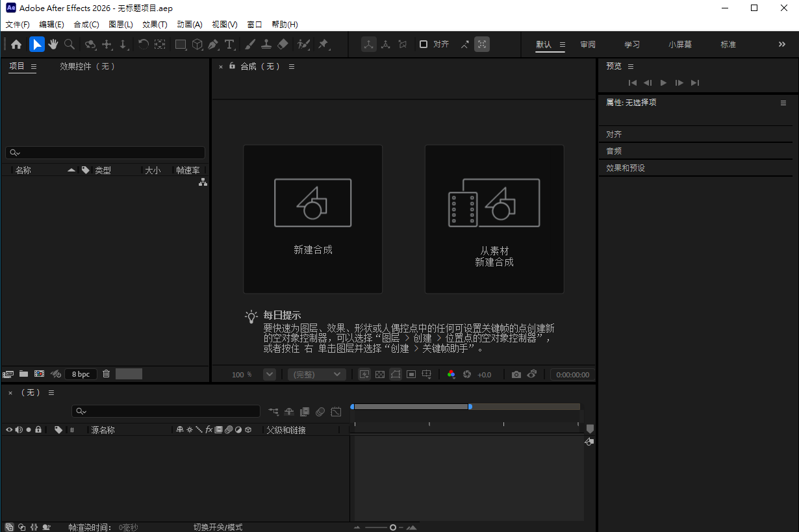Activate the Eraser tool
This screenshot has height=532, width=799.
pos(283,44)
